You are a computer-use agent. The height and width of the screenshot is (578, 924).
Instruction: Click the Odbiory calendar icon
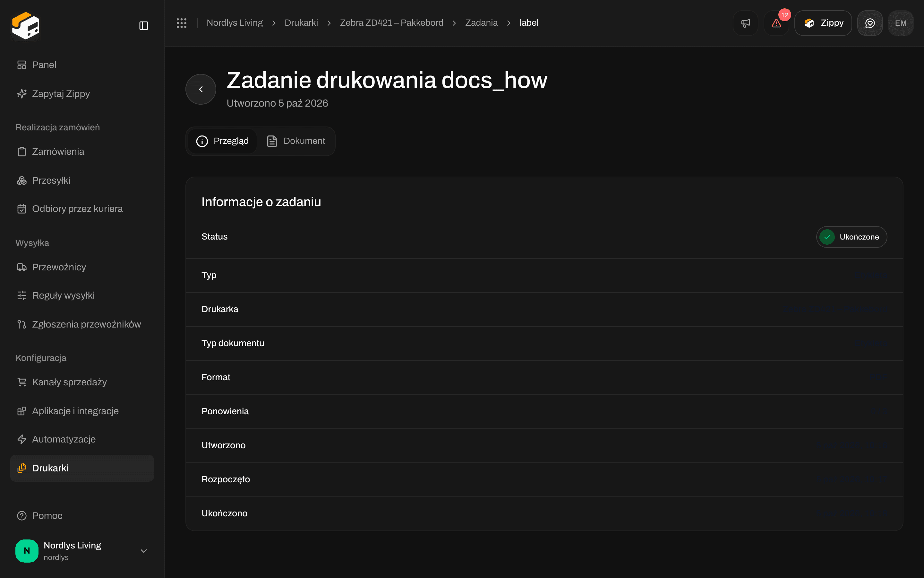(x=22, y=209)
